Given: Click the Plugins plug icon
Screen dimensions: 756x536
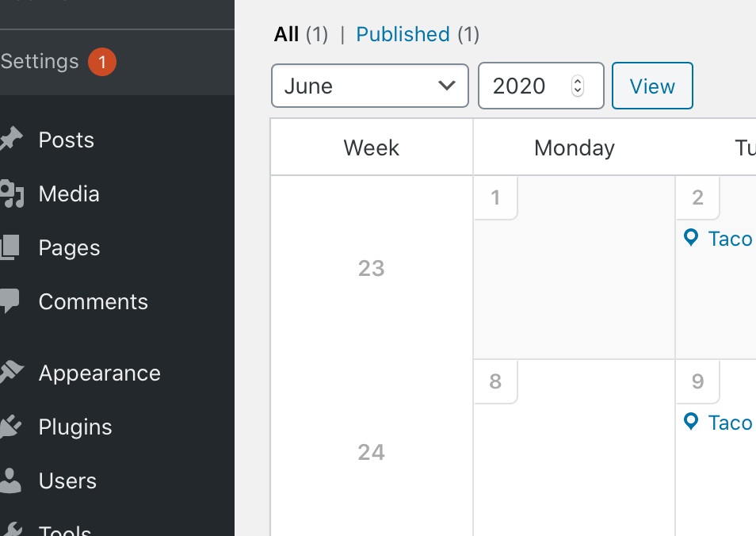Looking at the screenshot, I should [10, 427].
